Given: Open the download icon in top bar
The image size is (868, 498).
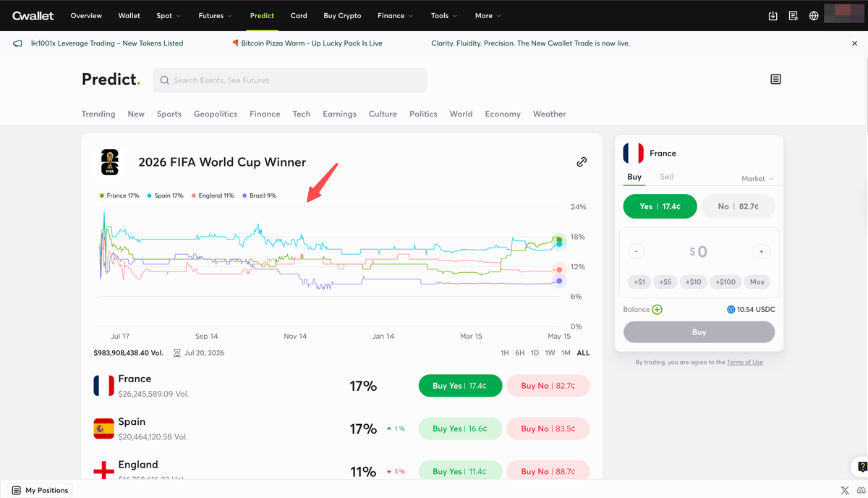Looking at the screenshot, I should click(773, 16).
